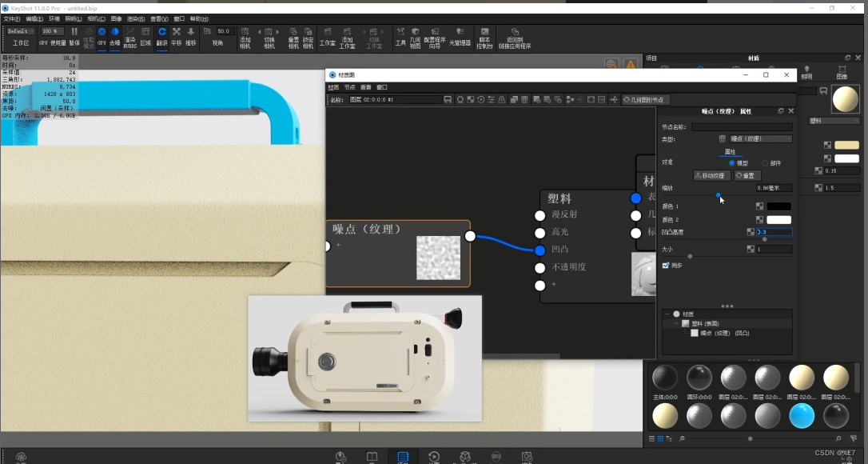Viewport: 868px width, 464px height.
Task: Click duplicate node icon in graph toolbar
Action: [514, 100]
